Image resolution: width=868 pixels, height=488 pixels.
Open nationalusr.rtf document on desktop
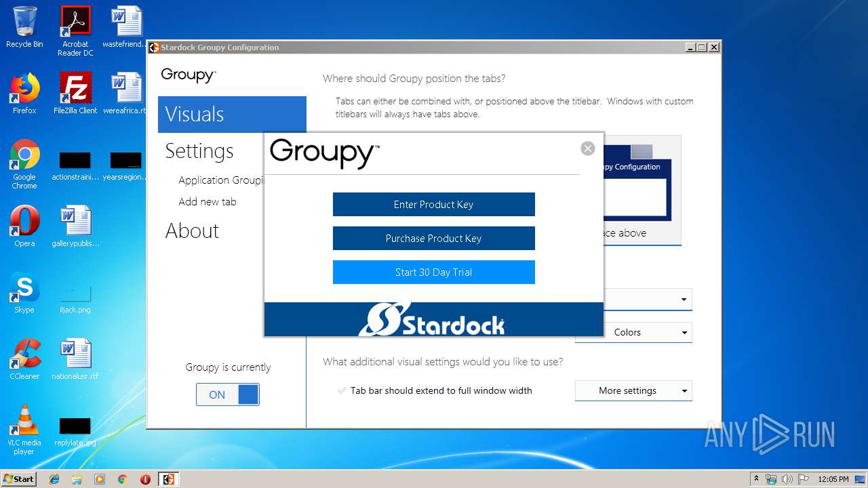point(75,359)
